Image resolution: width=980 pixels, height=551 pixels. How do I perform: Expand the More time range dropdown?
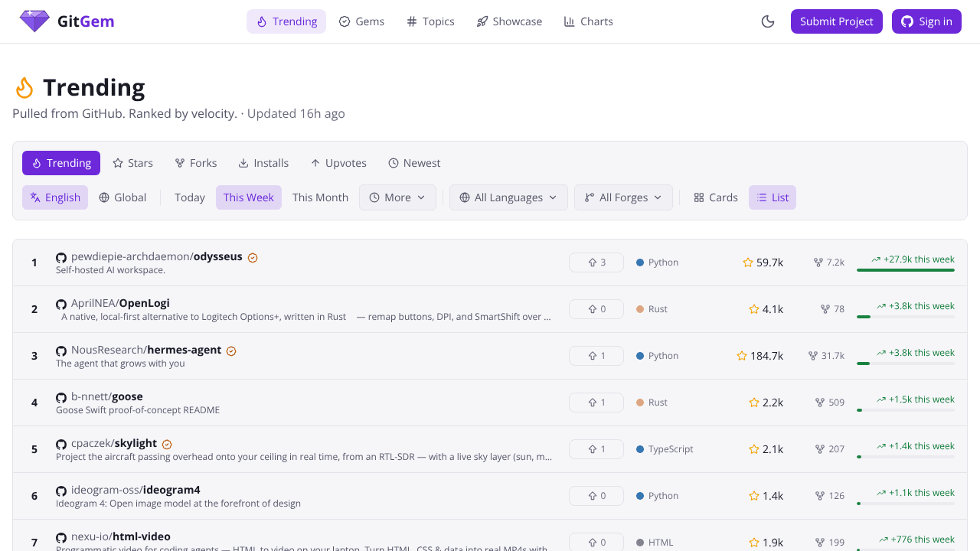point(397,197)
